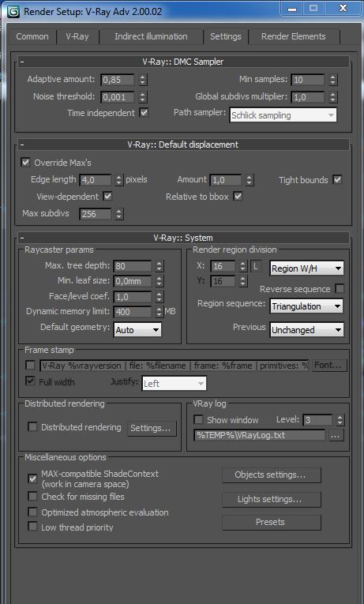
Task: Open Lights settings...
Action: coord(271,499)
